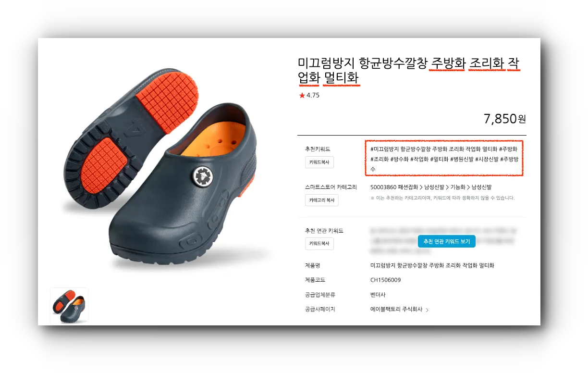Click the 벤더사 supplier classification value

tap(378, 295)
